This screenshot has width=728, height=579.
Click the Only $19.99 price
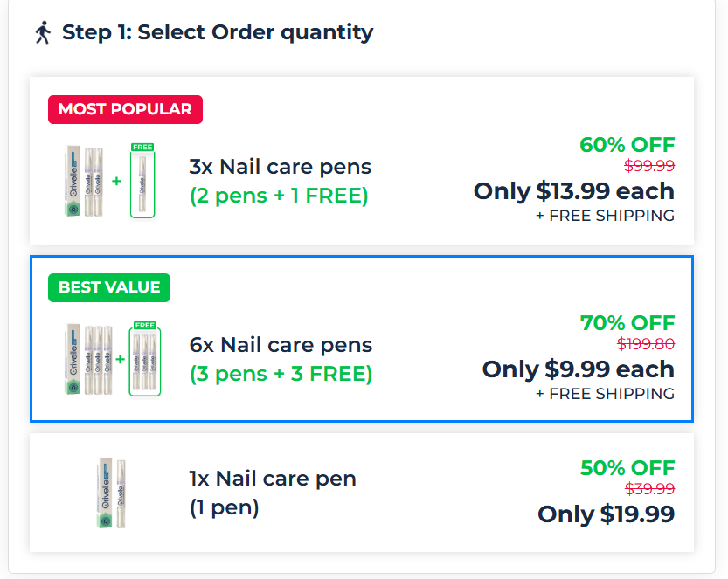point(606,514)
